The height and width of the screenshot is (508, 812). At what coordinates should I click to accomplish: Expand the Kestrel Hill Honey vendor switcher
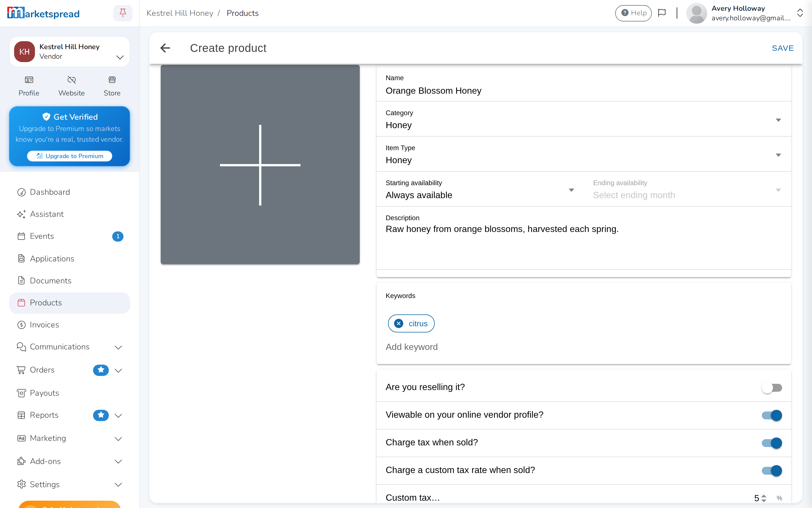tap(120, 57)
